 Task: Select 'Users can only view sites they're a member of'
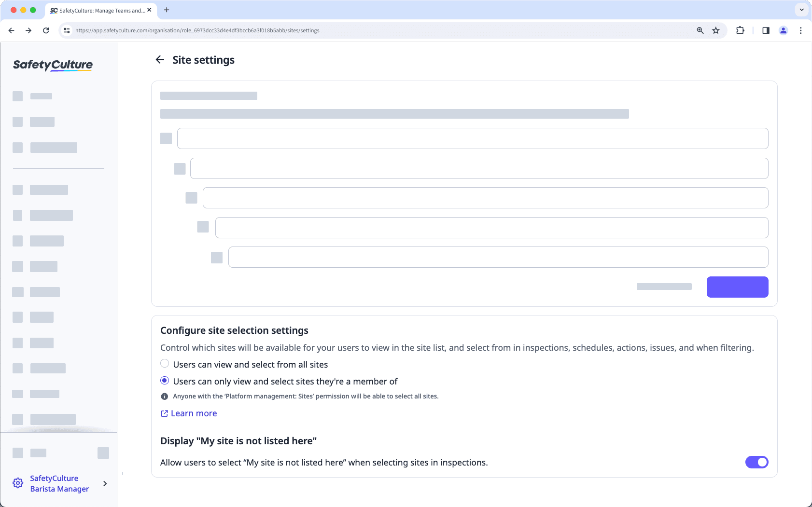click(165, 381)
